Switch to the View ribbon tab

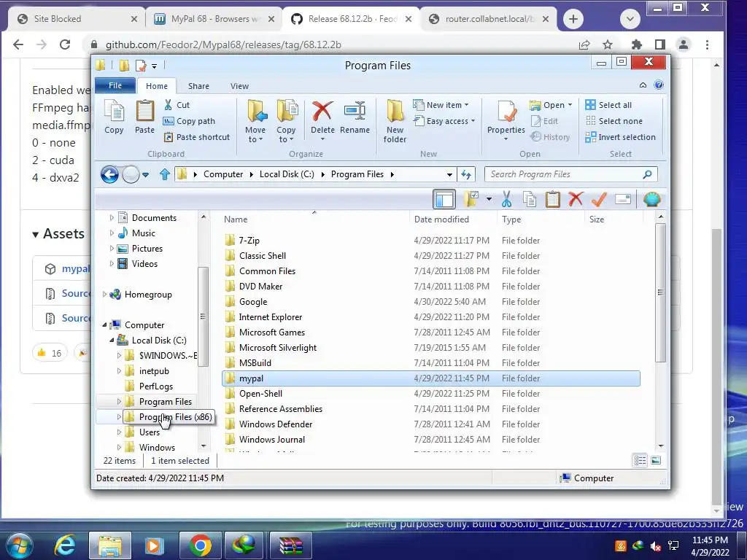239,86
